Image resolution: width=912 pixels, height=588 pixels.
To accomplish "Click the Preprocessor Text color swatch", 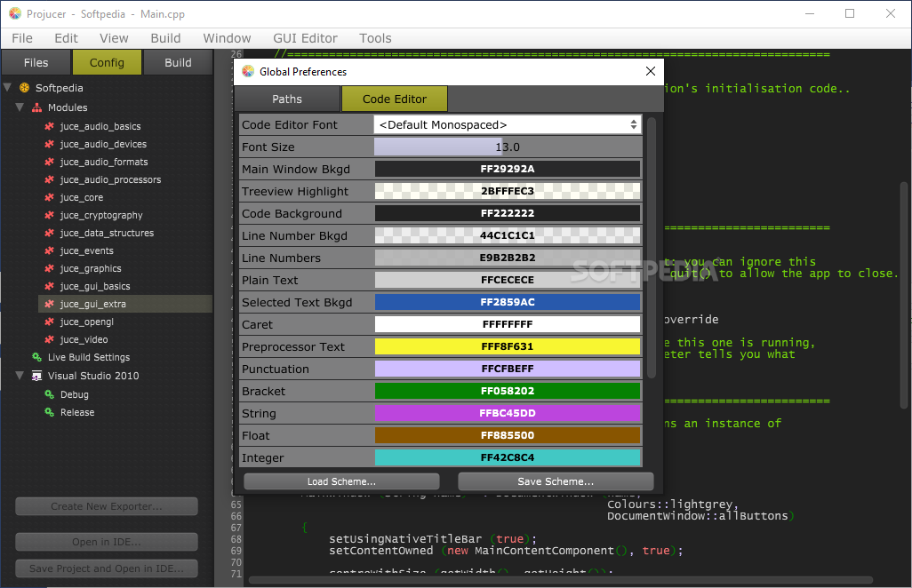I will [508, 346].
